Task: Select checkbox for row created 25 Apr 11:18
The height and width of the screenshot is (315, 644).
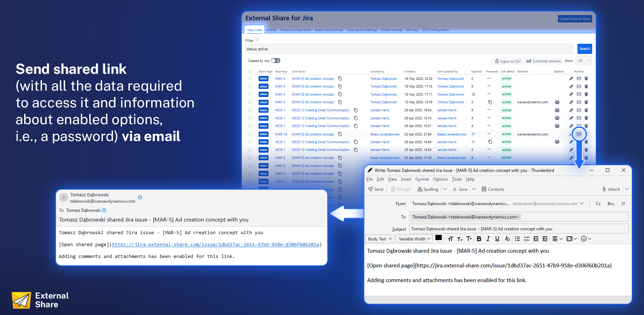Action: [x=250, y=158]
